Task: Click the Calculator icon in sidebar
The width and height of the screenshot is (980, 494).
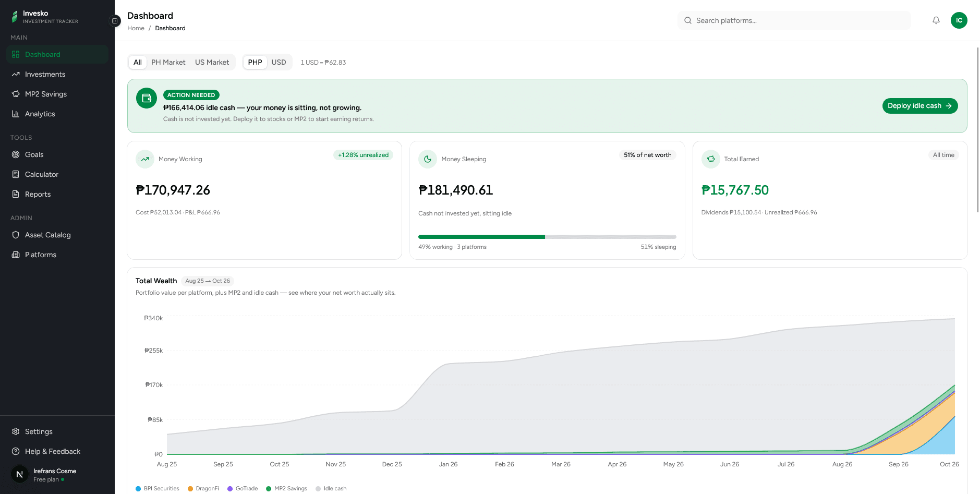Action: point(16,174)
